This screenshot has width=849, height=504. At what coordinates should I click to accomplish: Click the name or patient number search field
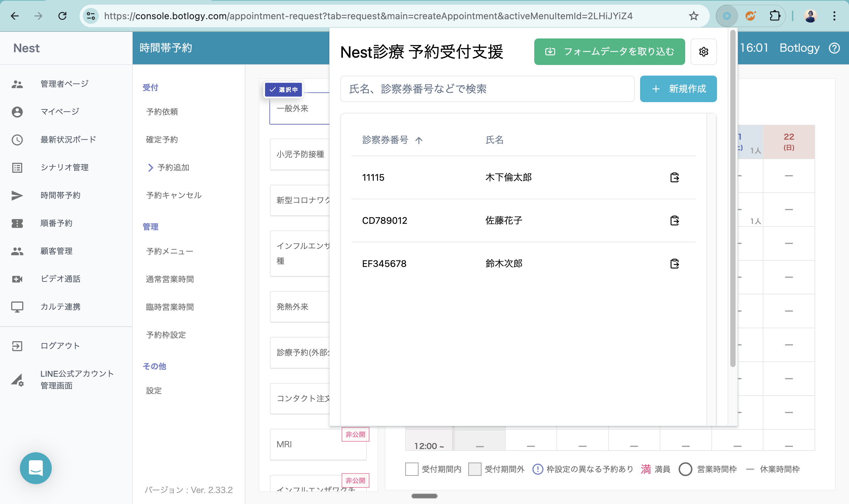(x=487, y=89)
